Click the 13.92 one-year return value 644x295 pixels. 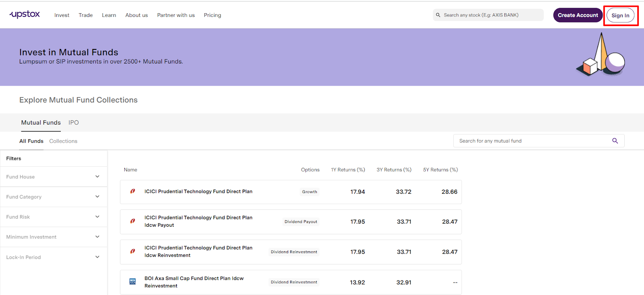(357, 283)
